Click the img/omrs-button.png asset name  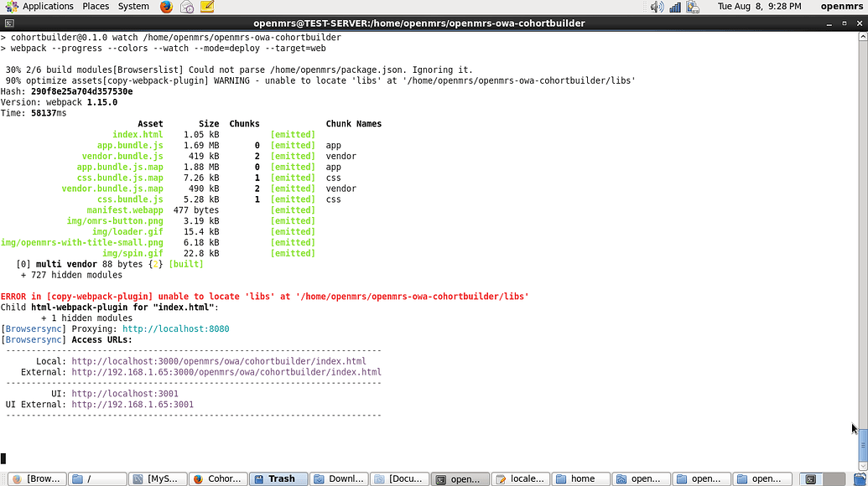point(115,220)
